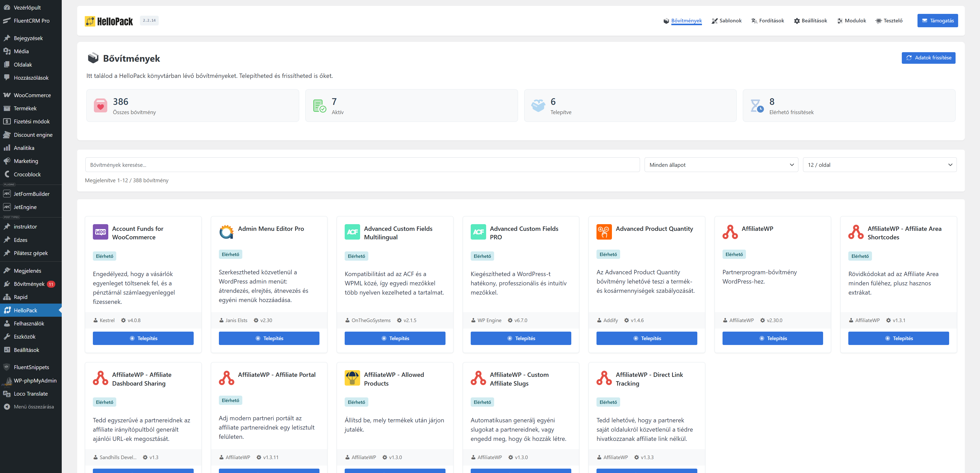This screenshot has height=473, width=980.
Task: Click the Advanced Custom Fields PRO icon
Action: pos(478,232)
